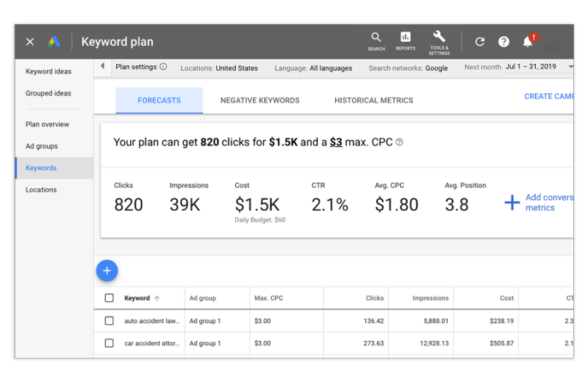Screen dimensions: 588x382
Task: Click the Impressions column header
Action: pos(431,298)
